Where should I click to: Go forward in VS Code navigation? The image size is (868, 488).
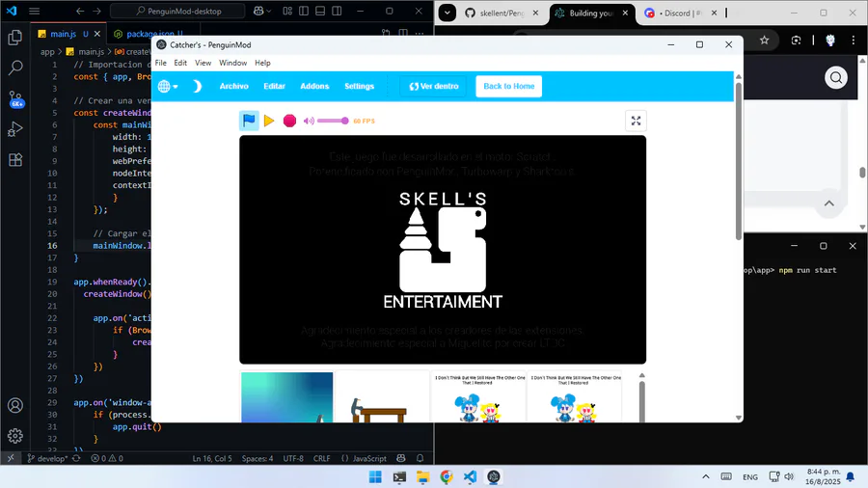coord(96,11)
